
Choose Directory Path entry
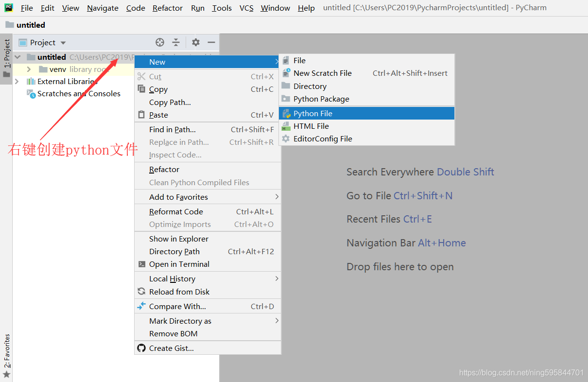pyautogui.click(x=208, y=251)
